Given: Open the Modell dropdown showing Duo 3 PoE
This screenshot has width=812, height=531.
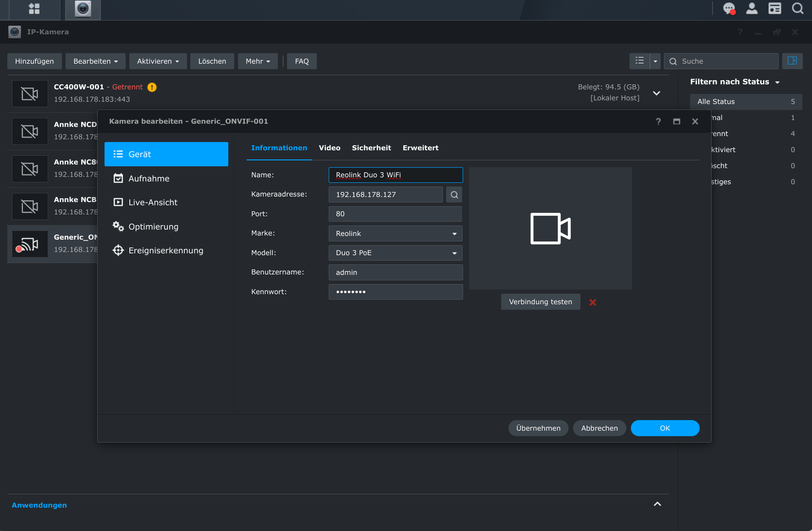Looking at the screenshot, I should coord(395,253).
